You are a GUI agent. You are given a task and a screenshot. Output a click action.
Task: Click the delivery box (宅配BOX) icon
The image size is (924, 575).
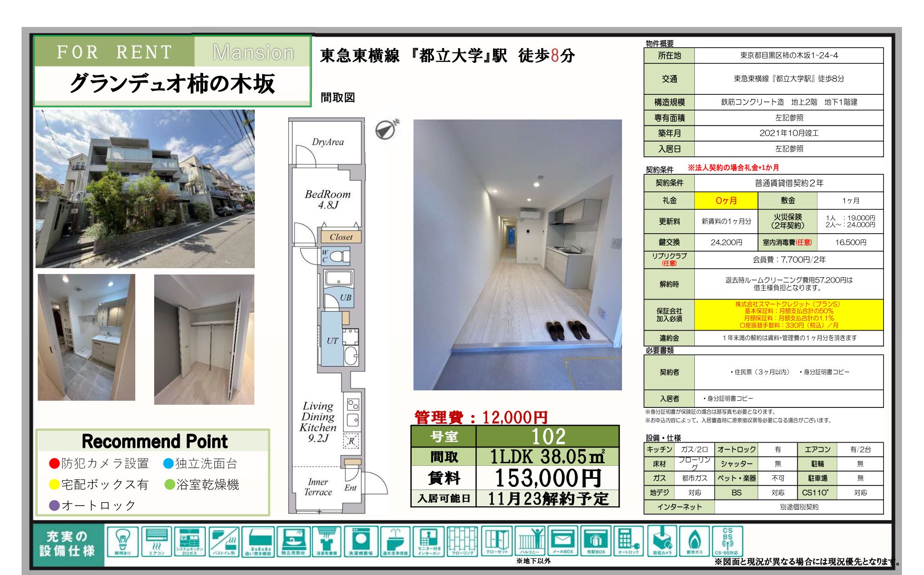[x=596, y=541]
